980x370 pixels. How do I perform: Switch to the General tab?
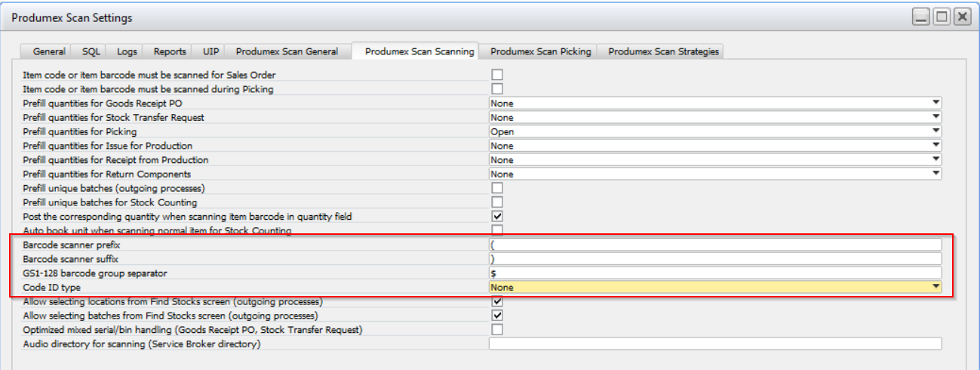[49, 51]
